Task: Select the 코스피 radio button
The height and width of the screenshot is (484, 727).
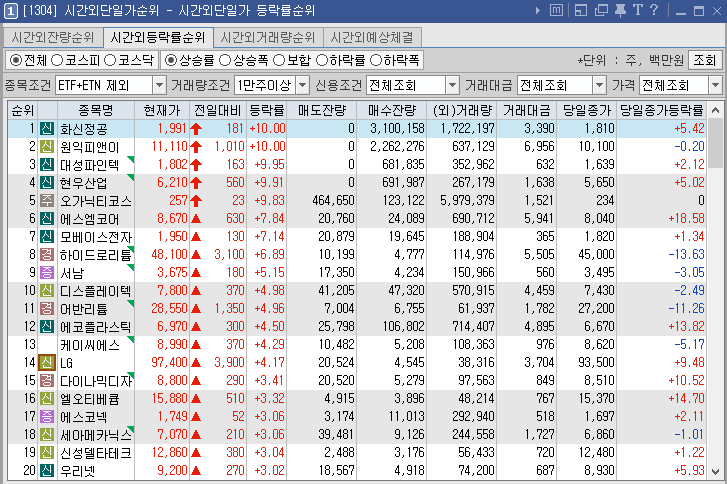Action: pos(57,60)
